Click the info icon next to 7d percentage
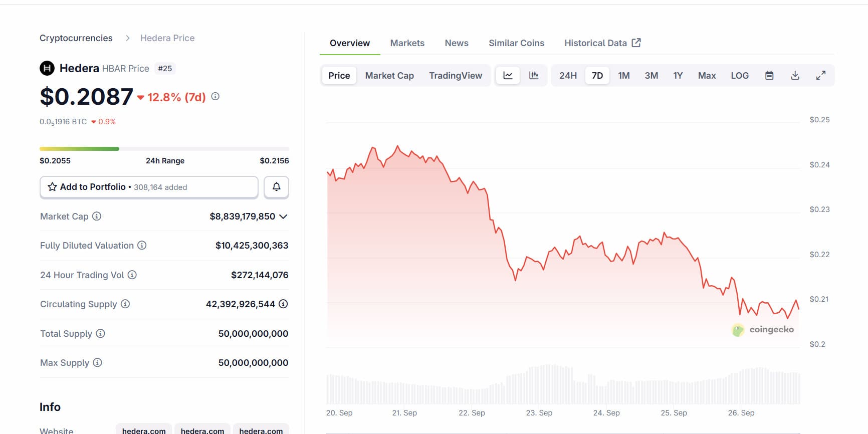Image resolution: width=868 pixels, height=434 pixels. (x=215, y=96)
